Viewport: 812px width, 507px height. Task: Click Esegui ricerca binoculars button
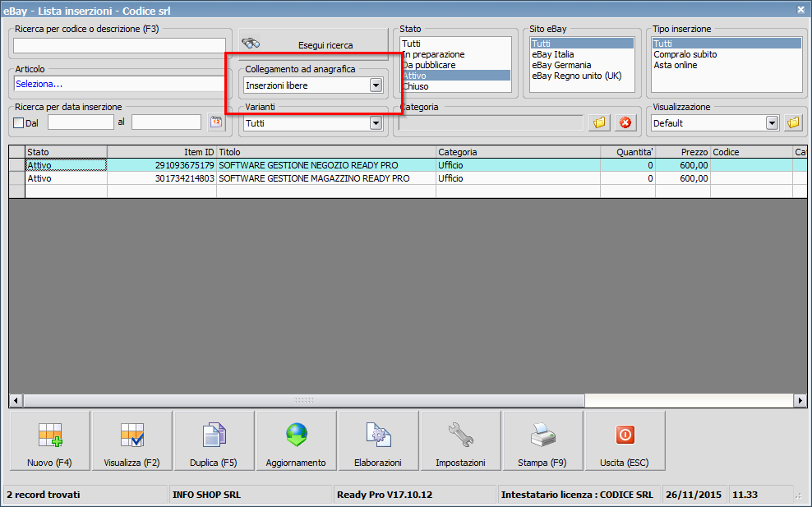click(x=313, y=44)
